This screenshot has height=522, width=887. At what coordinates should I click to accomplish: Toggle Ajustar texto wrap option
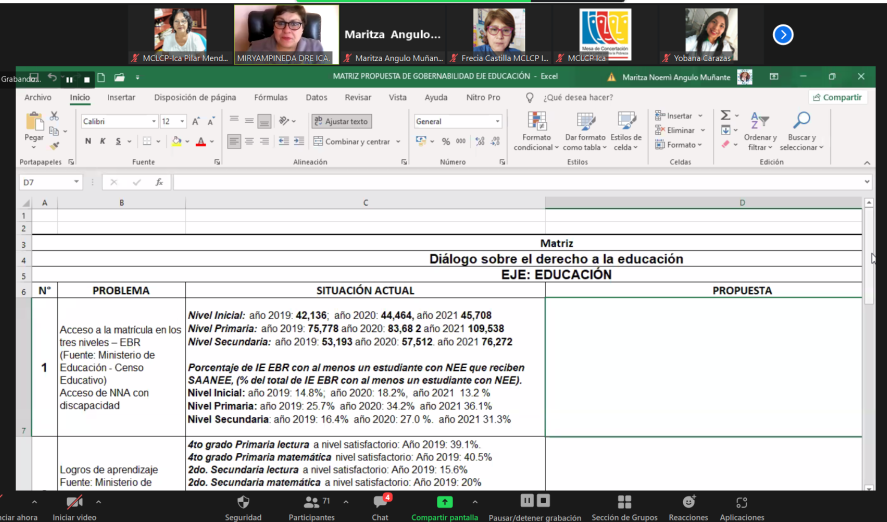pyautogui.click(x=341, y=121)
